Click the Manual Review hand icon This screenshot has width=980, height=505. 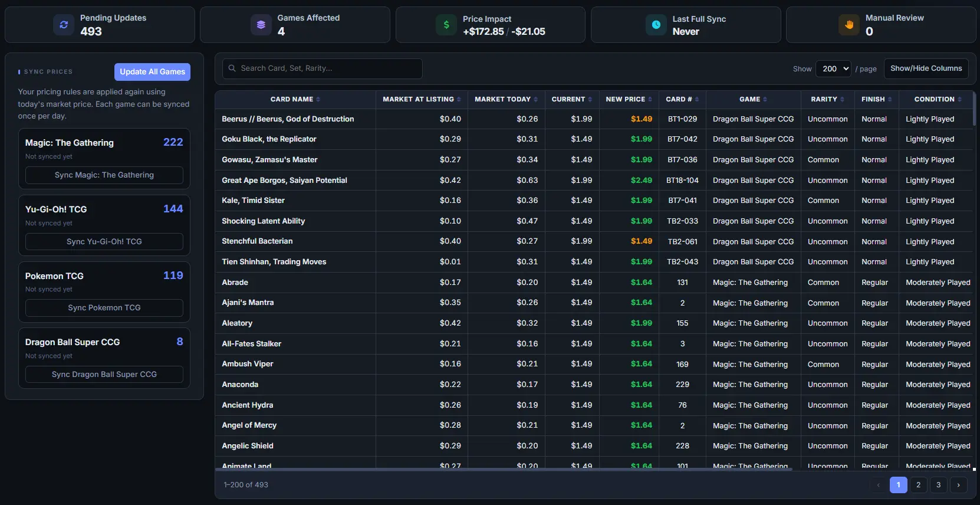849,25
